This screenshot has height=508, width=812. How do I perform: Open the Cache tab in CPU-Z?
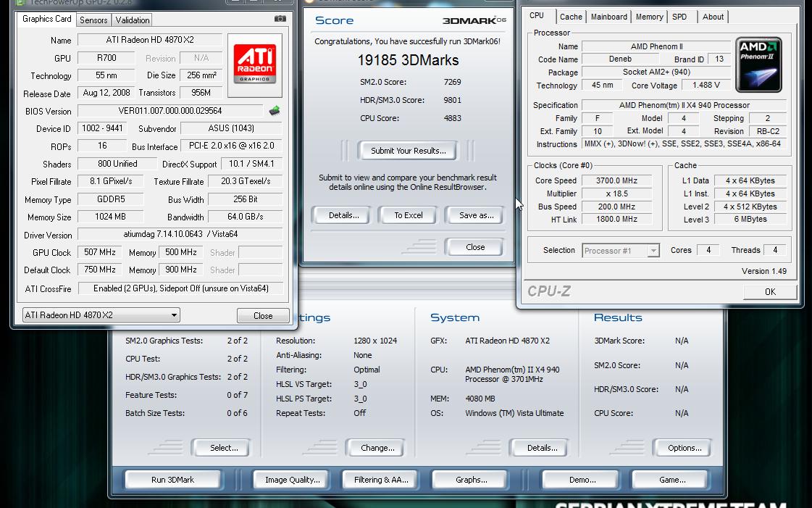click(x=571, y=17)
